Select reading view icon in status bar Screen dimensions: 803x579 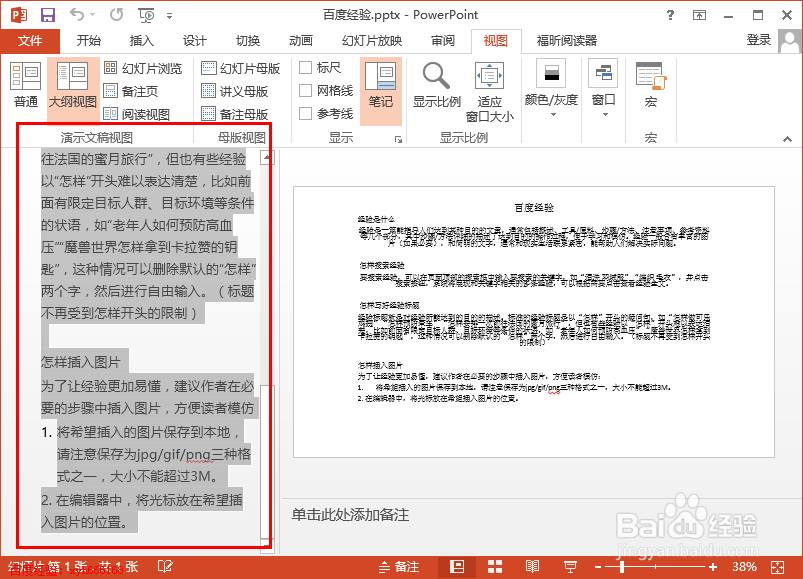coord(533,567)
